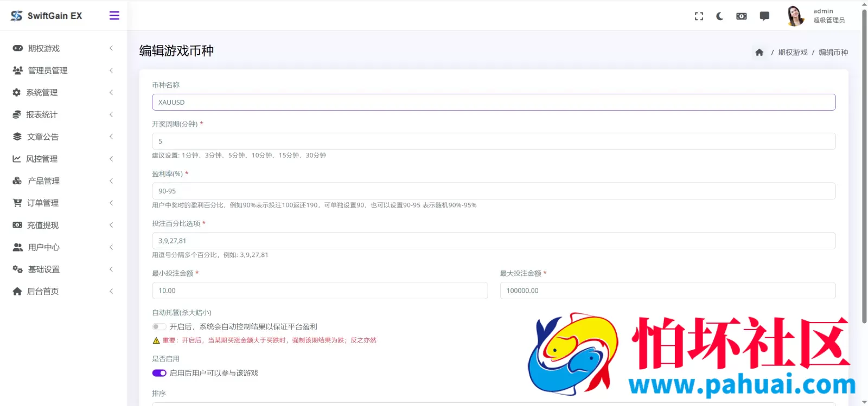Enable the 自动托管 auto-control switch
This screenshot has width=868, height=406.
tap(159, 327)
